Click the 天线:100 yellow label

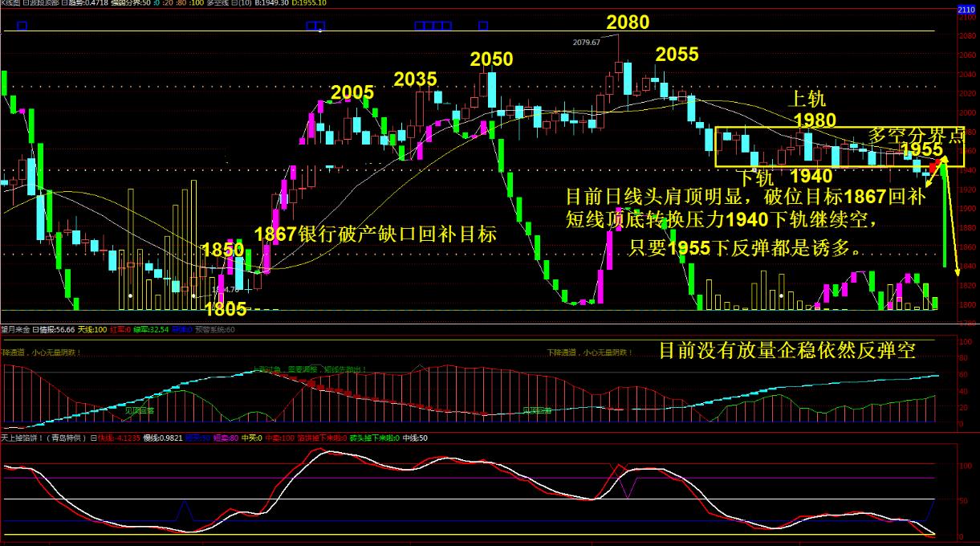tap(92, 329)
